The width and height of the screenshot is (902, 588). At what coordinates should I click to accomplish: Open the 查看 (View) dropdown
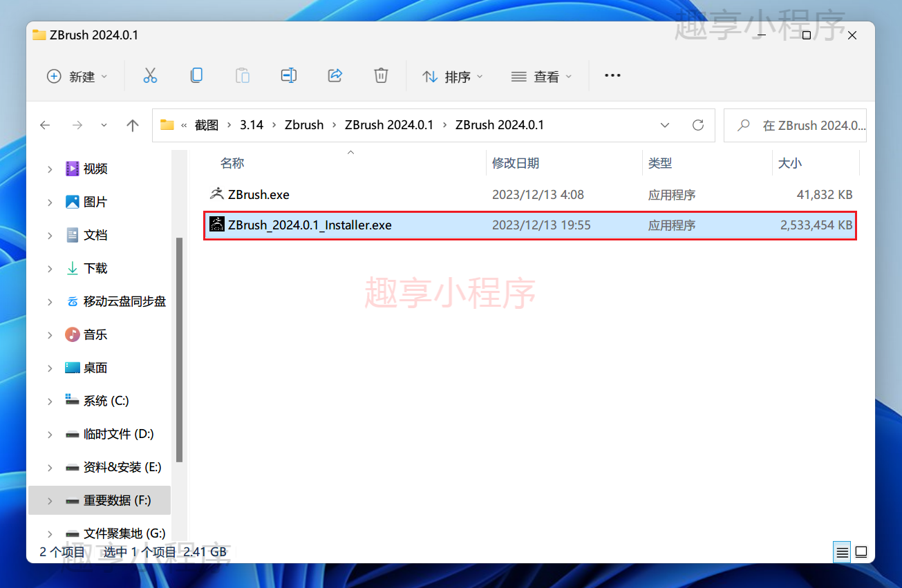point(542,76)
